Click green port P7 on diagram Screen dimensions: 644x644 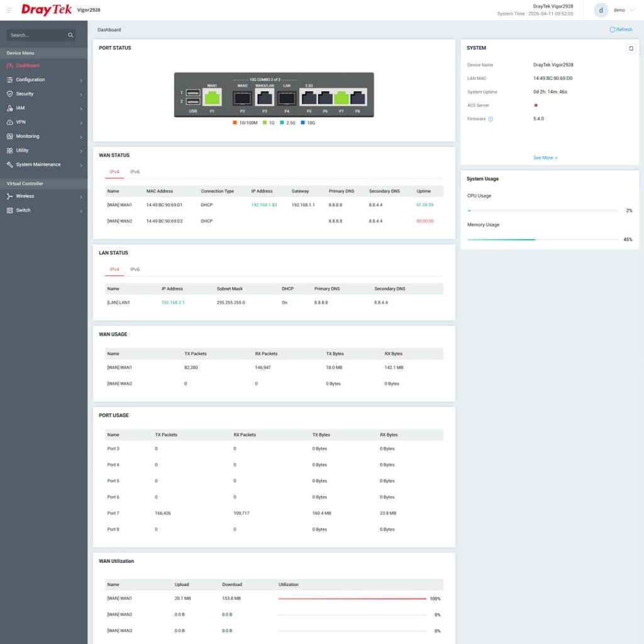click(341, 98)
